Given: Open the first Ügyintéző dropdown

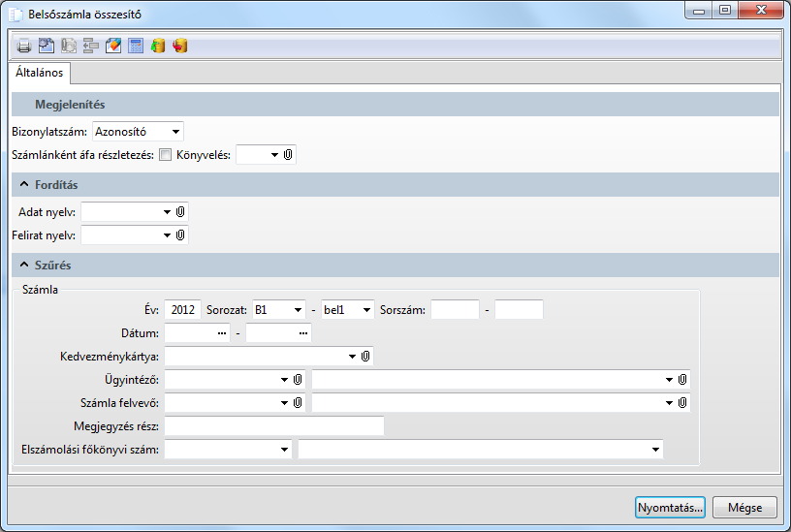Looking at the screenshot, I should tap(285, 380).
